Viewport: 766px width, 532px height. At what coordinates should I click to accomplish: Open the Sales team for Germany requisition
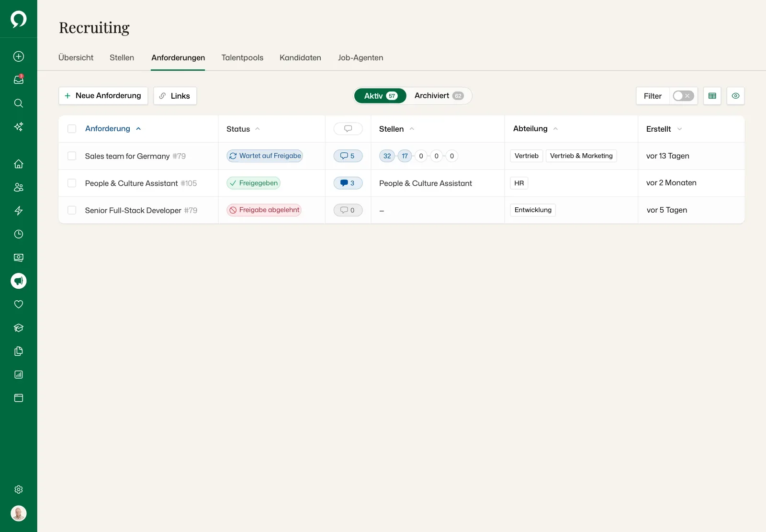127,156
